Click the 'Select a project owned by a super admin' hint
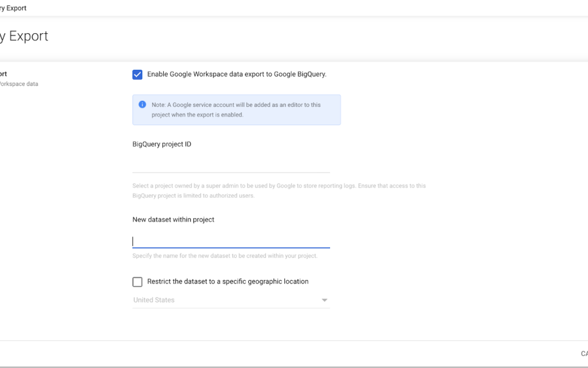 279,191
